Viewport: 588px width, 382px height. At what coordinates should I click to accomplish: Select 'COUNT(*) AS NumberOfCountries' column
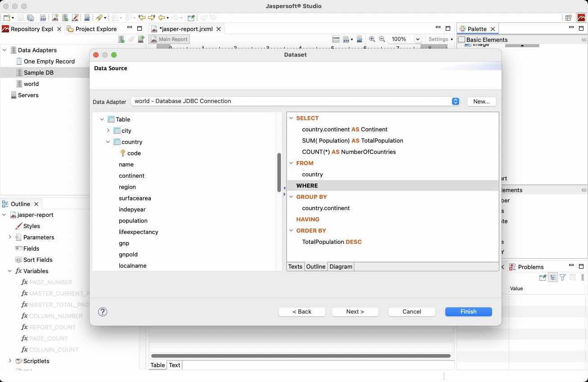tap(349, 152)
